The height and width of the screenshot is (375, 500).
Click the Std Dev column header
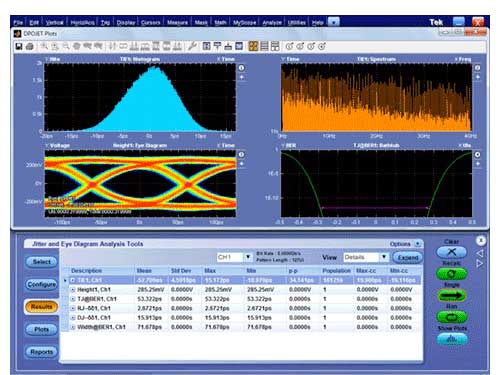181,271
